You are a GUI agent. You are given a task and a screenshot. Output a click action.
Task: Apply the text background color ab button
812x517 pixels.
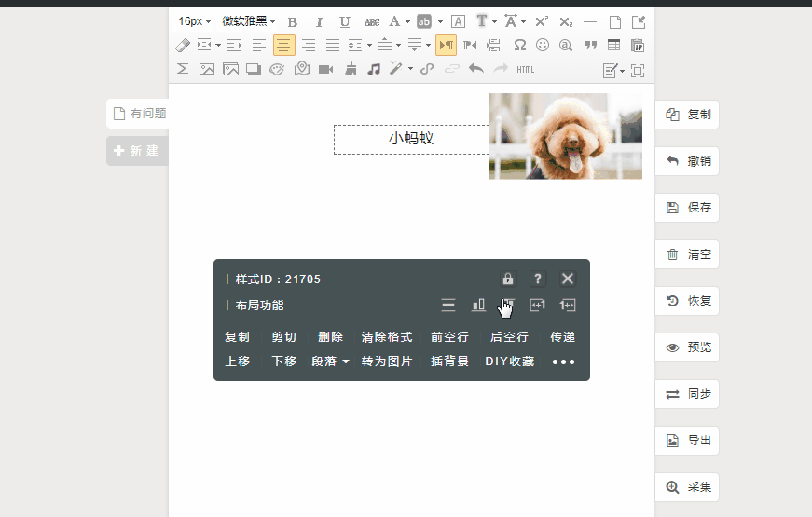[424, 21]
